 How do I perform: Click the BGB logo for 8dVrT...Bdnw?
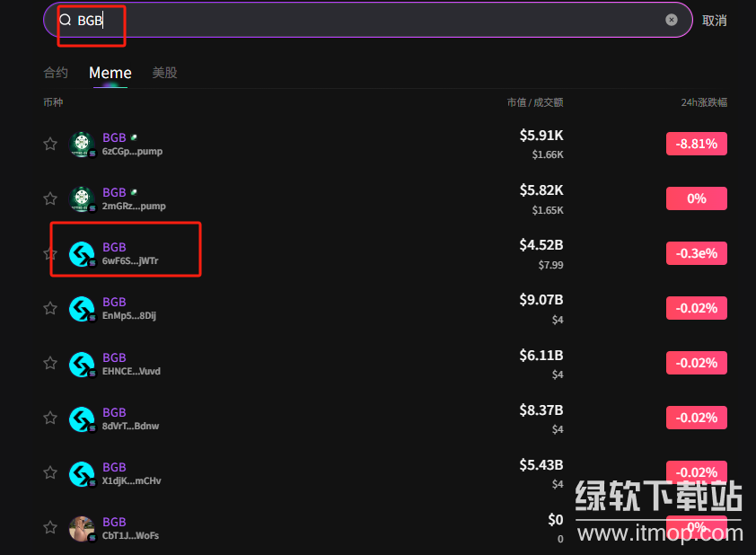click(x=82, y=418)
